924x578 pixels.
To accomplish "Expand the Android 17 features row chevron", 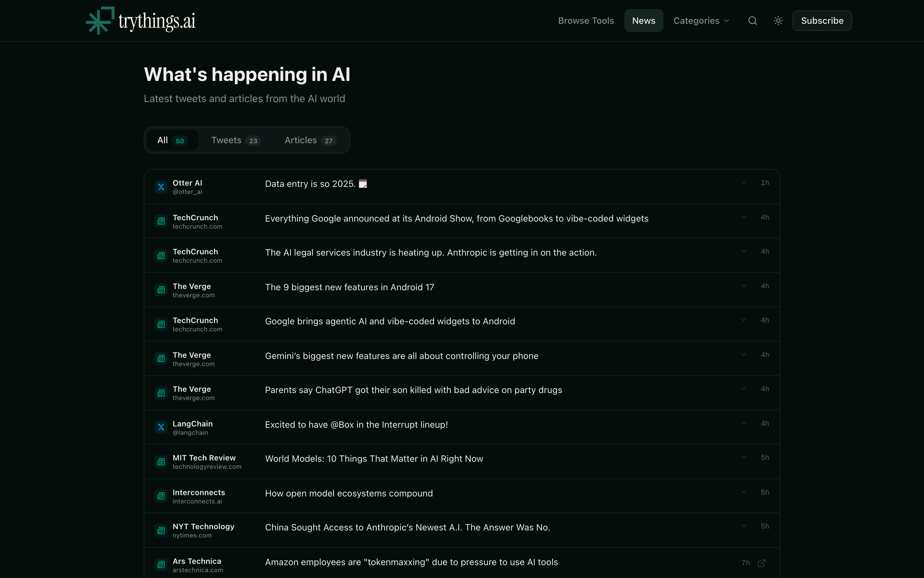I will 743,286.
